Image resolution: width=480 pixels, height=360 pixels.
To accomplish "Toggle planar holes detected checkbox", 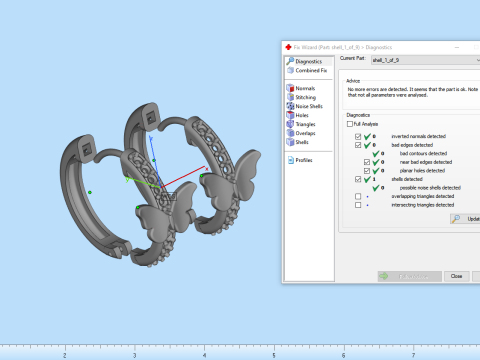I will pyautogui.click(x=367, y=171).
